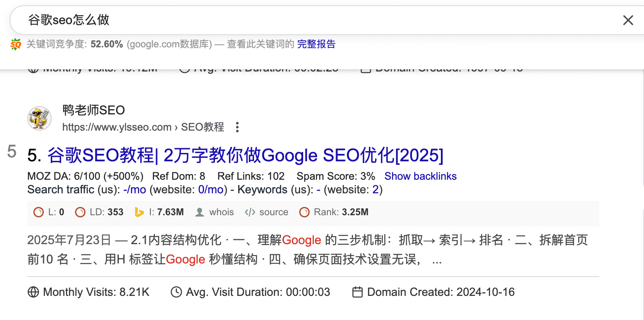Click the SEOquake SQ logo icon
Screen dimensions: 644x320
tap(16, 44)
